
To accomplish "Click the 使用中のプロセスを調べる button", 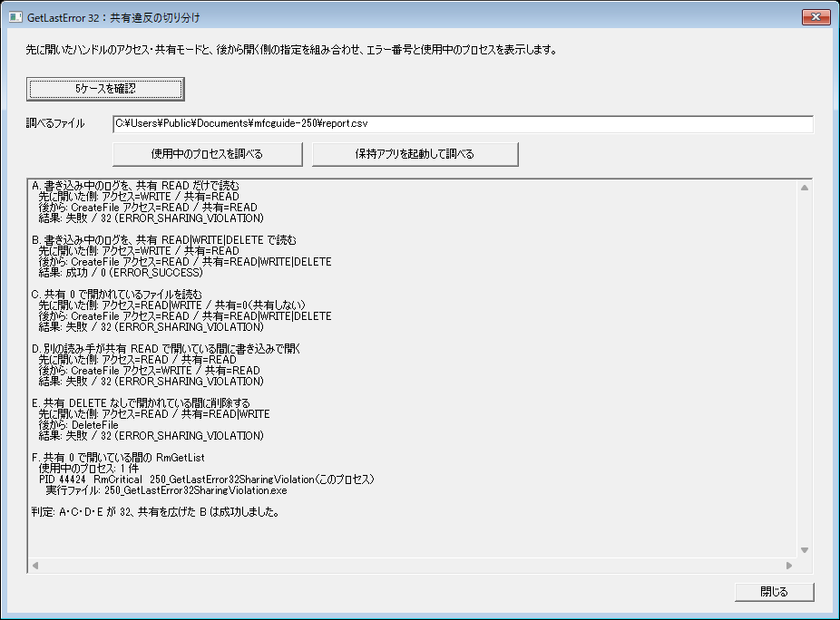I will 208,154.
